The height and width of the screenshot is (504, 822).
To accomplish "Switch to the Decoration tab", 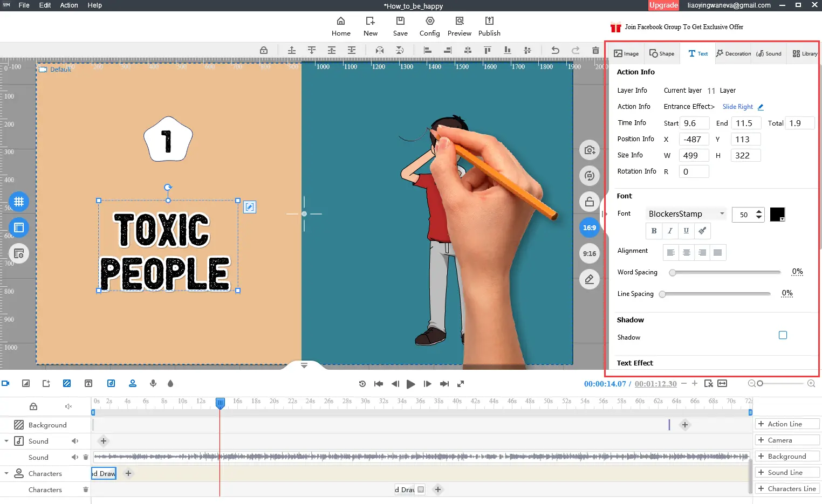I will tap(734, 53).
